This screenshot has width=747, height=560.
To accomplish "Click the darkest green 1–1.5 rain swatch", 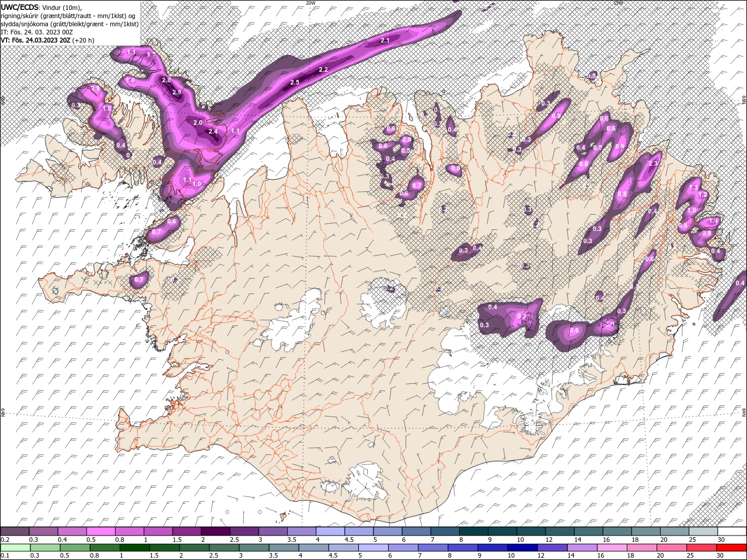I will 135,548.
